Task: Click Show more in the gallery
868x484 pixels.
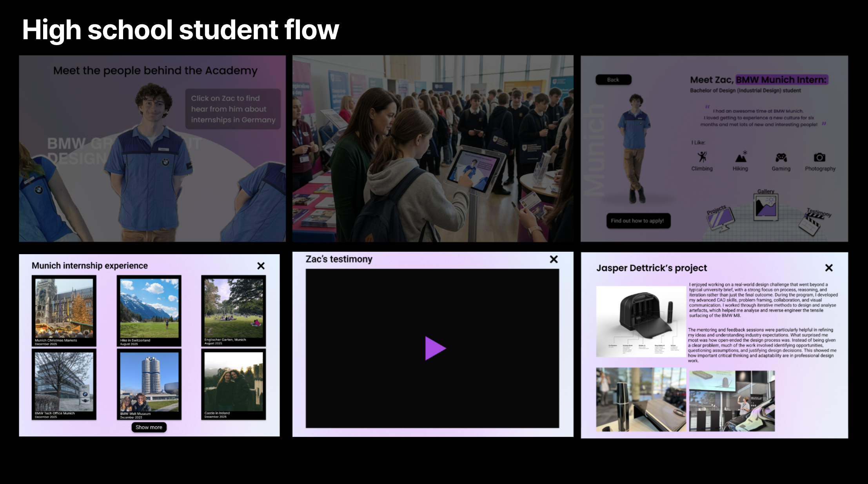Action: [149, 427]
